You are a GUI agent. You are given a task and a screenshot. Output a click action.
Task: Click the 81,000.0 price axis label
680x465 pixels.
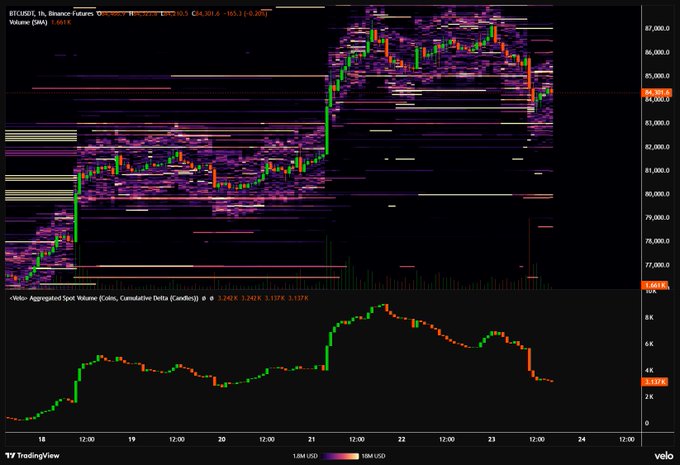[x=657, y=170]
